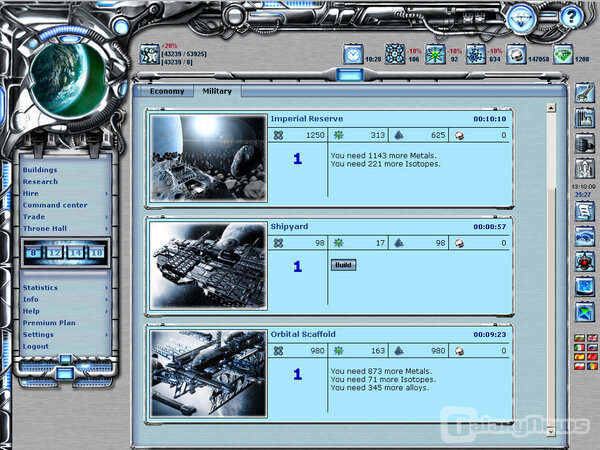Open the help question mark icon
Screen dimensions: 600x450
[571, 17]
